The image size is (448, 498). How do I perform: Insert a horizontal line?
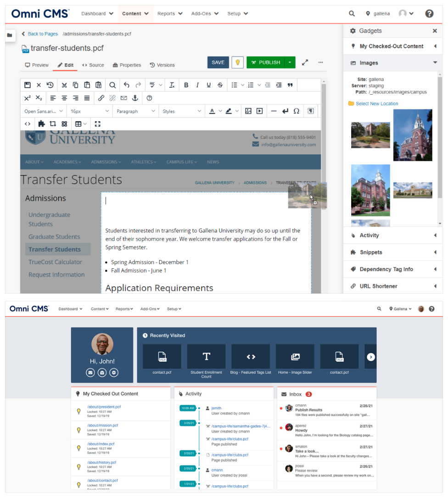click(x=274, y=111)
